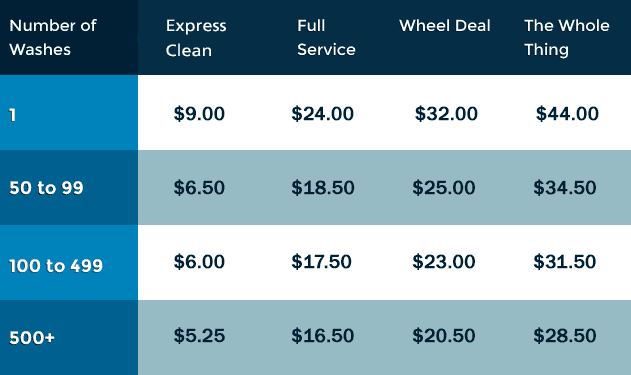Select the $31.50 price cell

tap(565, 262)
